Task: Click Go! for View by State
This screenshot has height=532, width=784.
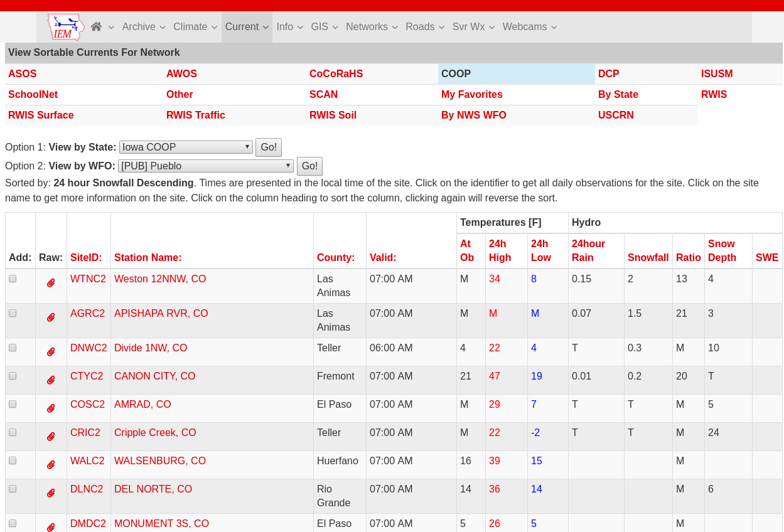Action: tap(269, 147)
